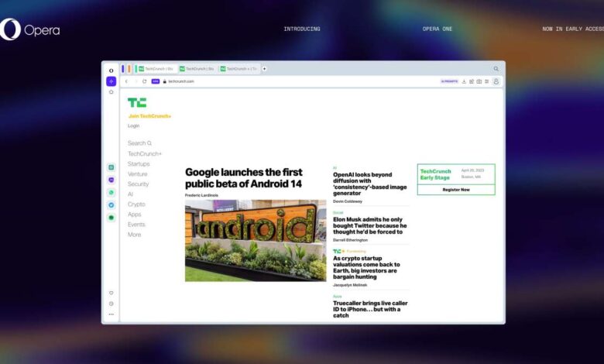
Task: Open the Truecaller live caller ID article
Action: [370, 309]
